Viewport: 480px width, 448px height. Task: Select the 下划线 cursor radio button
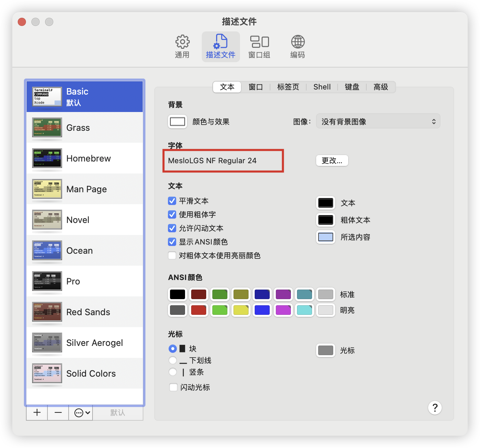(173, 360)
